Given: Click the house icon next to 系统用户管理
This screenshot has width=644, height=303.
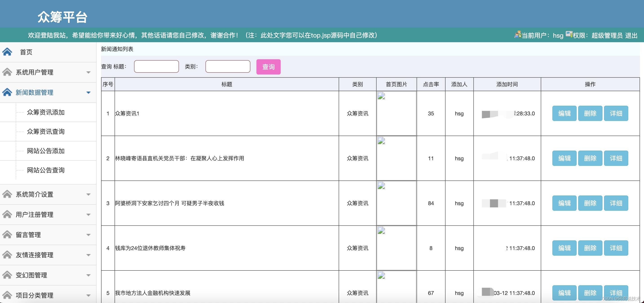Looking at the screenshot, I should tap(7, 72).
